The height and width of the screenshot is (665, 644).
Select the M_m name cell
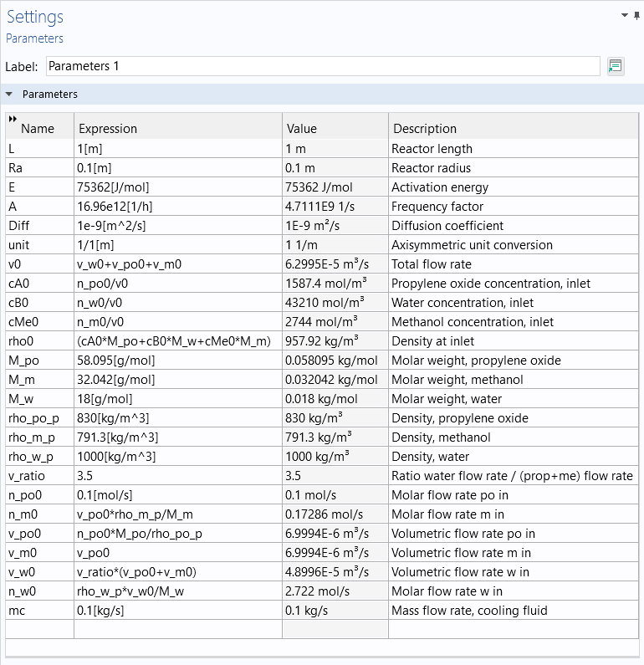click(40, 380)
